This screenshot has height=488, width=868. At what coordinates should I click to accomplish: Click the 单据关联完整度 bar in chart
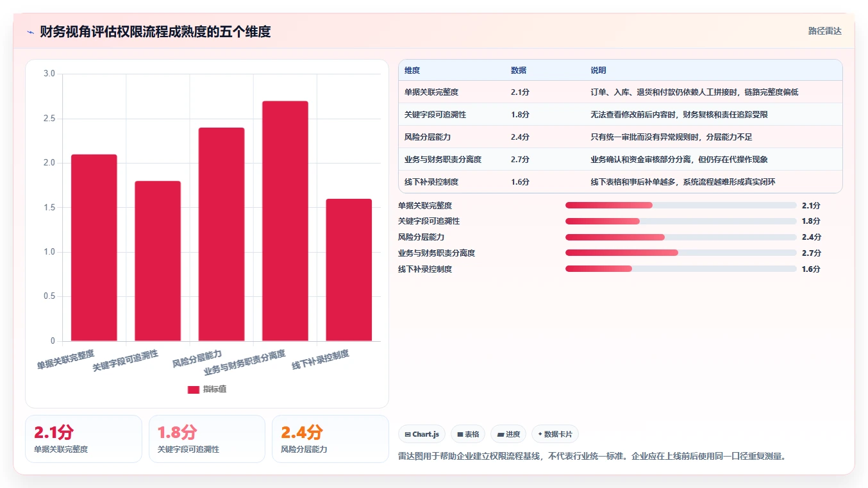(x=94, y=248)
